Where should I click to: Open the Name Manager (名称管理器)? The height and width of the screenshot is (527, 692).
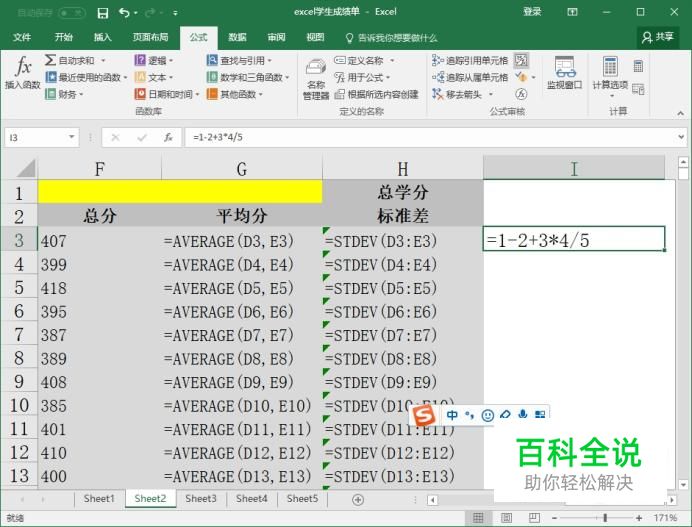316,79
